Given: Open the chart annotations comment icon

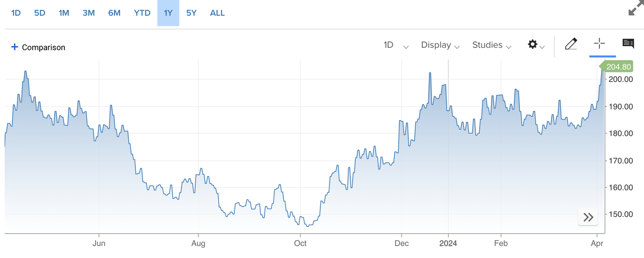Looking at the screenshot, I should coord(628,44).
